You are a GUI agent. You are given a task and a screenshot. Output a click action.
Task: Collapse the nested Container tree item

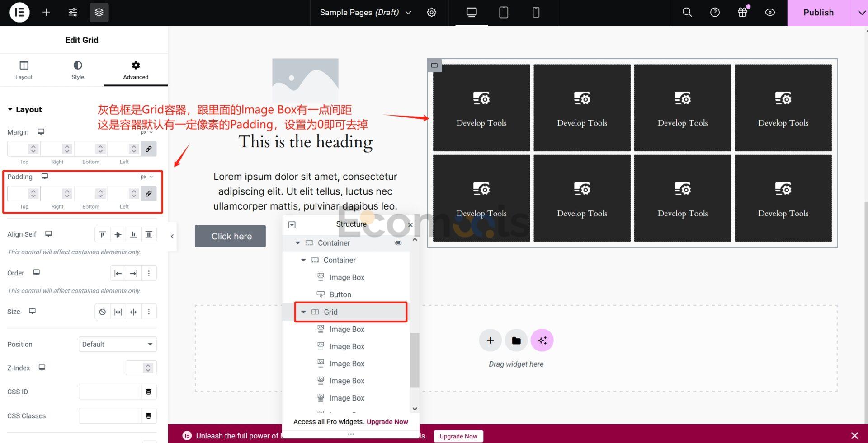point(303,260)
